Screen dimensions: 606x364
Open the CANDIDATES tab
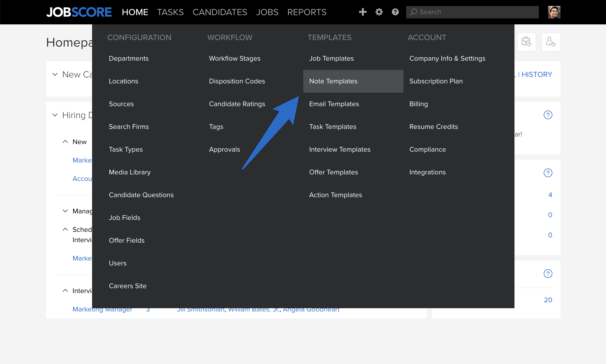[220, 12]
